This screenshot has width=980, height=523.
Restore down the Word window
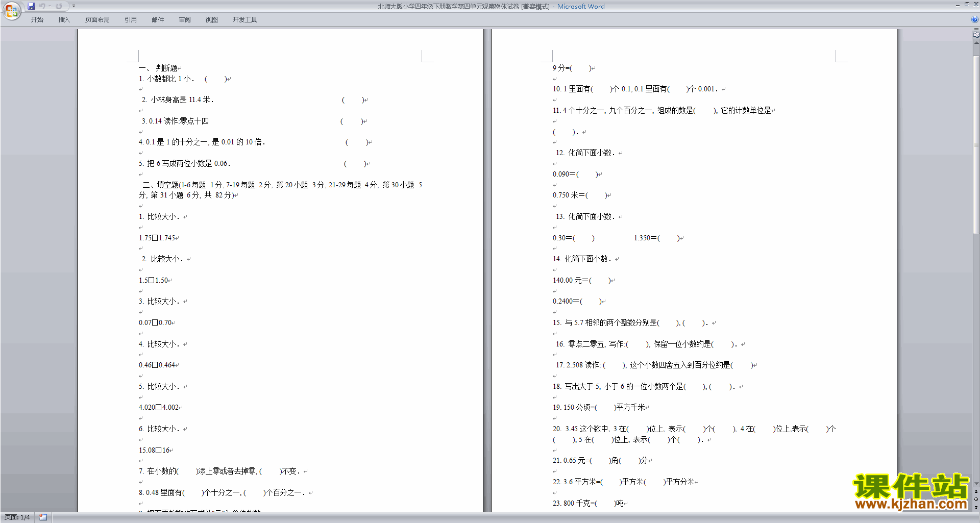(x=967, y=4)
